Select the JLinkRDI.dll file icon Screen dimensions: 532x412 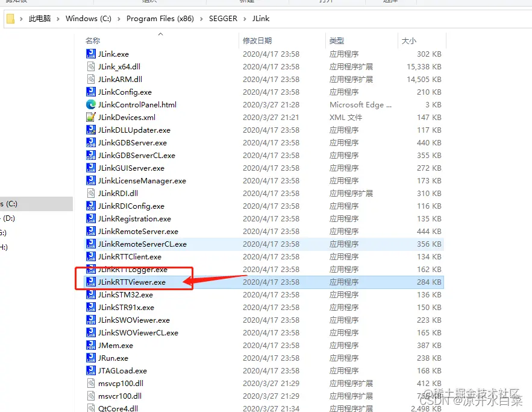click(x=91, y=193)
